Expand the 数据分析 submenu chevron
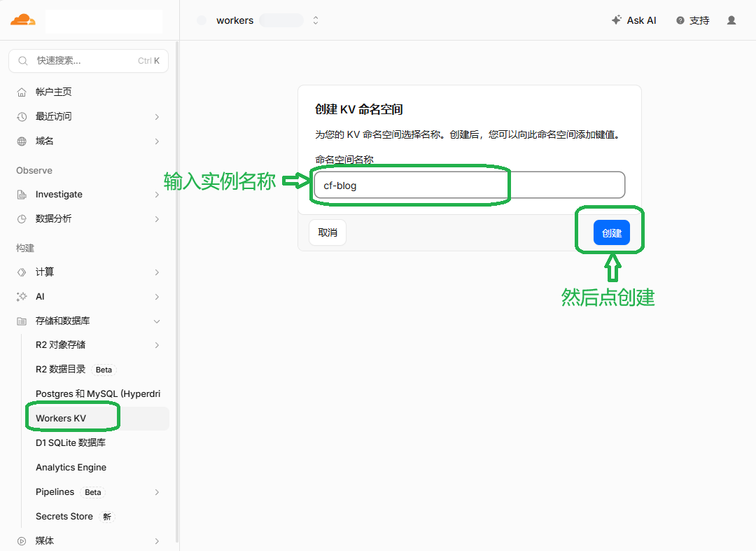The width and height of the screenshot is (756, 551). click(157, 219)
